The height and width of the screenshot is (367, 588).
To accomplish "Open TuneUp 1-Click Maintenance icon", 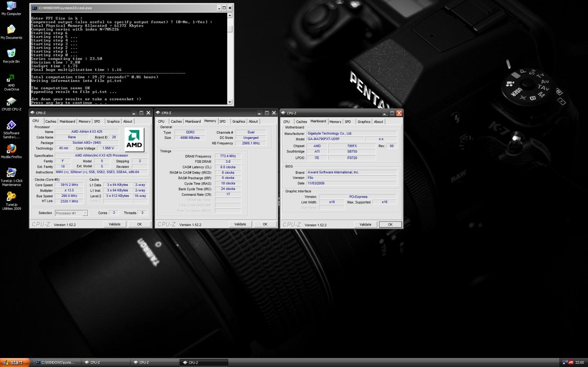I will 11,177.
